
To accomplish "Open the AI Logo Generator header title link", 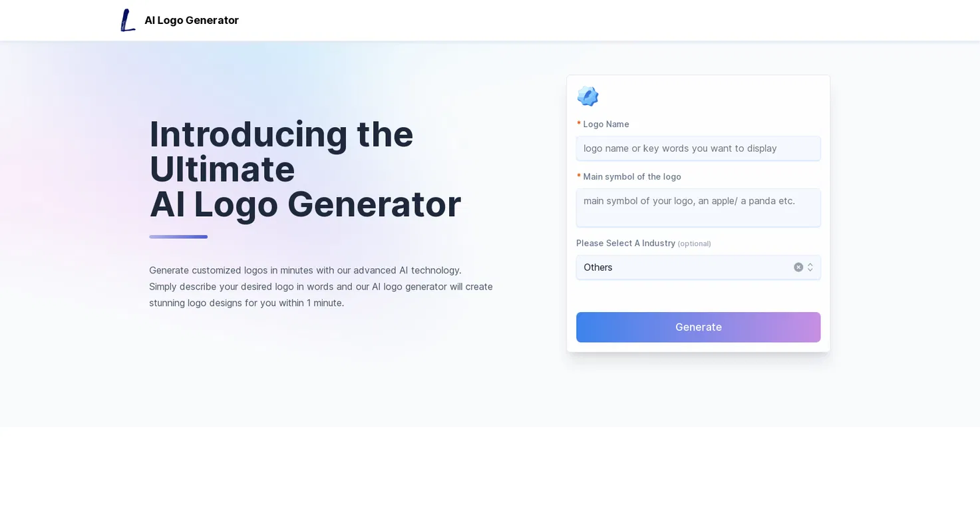I will (192, 20).
